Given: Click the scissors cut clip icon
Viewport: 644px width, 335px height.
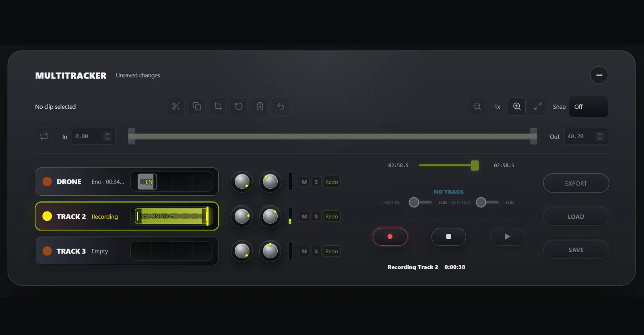Looking at the screenshot, I should tap(176, 106).
